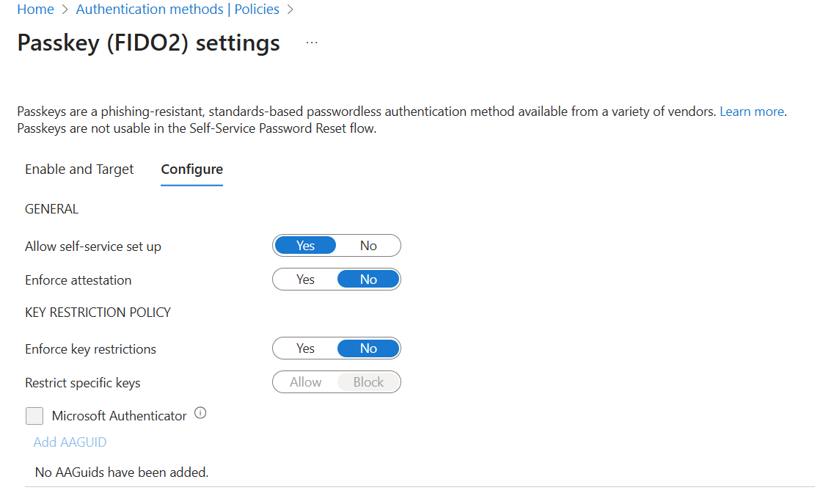
Task: Select the Configure tab
Action: coord(191,169)
